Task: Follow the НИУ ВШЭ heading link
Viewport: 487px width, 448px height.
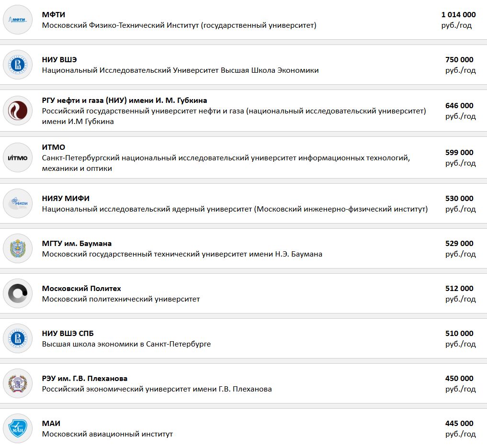Action: [x=59, y=60]
